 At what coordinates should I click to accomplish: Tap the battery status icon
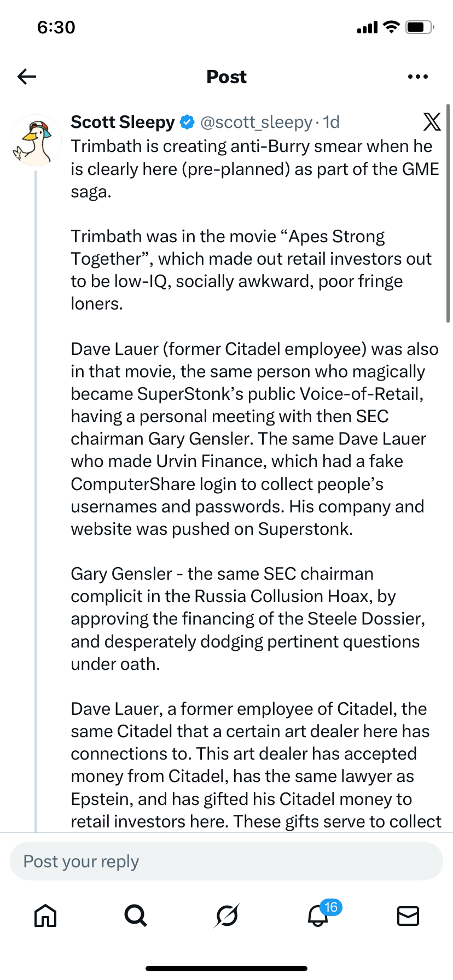[x=420, y=27]
